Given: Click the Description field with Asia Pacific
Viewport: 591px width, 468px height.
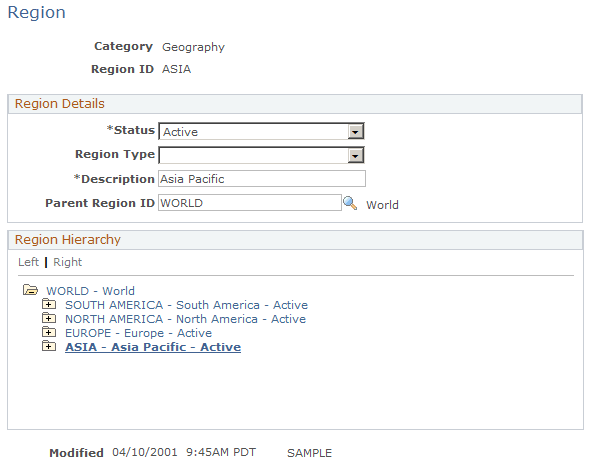Looking at the screenshot, I should [x=262, y=179].
